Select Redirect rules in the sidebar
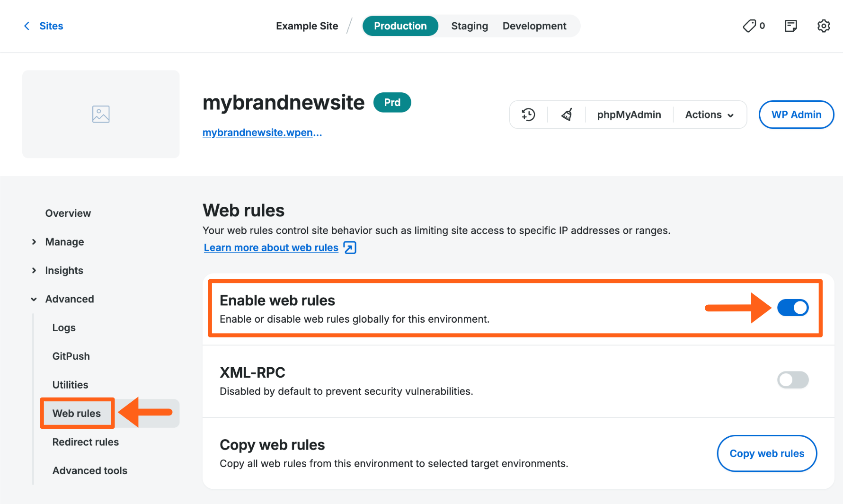This screenshot has width=843, height=504. 85,442
